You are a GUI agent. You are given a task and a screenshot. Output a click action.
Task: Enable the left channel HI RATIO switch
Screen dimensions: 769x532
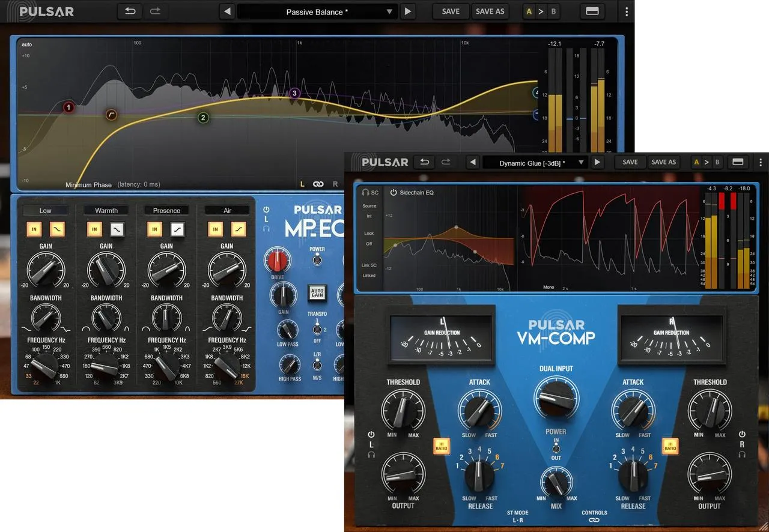tap(441, 446)
